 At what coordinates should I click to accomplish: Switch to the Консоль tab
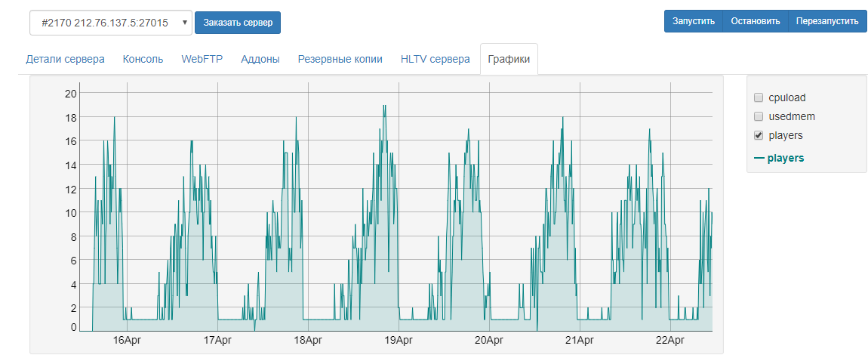click(143, 59)
